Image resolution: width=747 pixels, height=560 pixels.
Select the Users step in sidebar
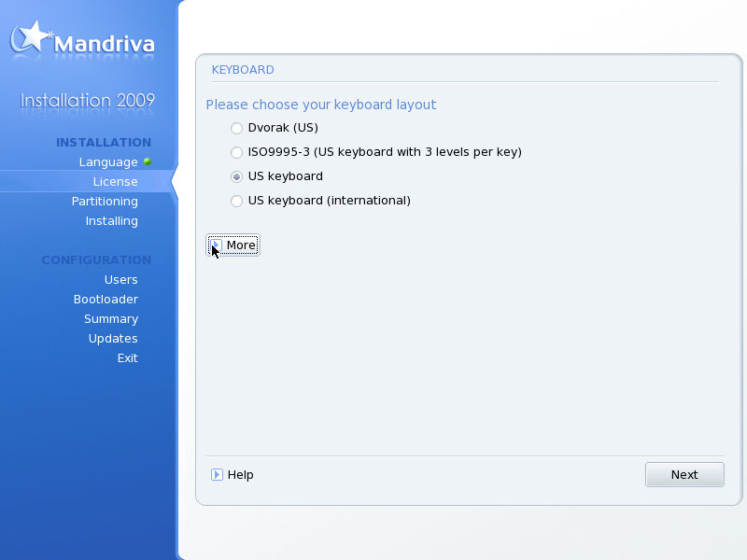[121, 279]
